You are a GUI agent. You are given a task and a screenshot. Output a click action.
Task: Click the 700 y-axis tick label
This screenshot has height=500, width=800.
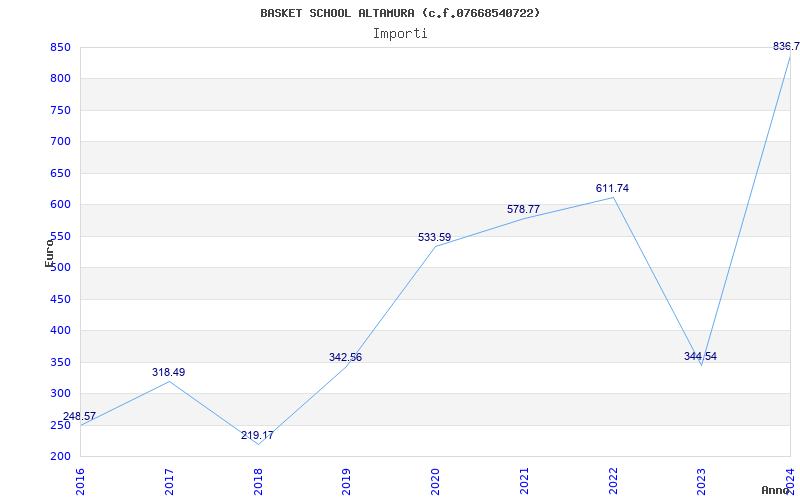click(60, 142)
